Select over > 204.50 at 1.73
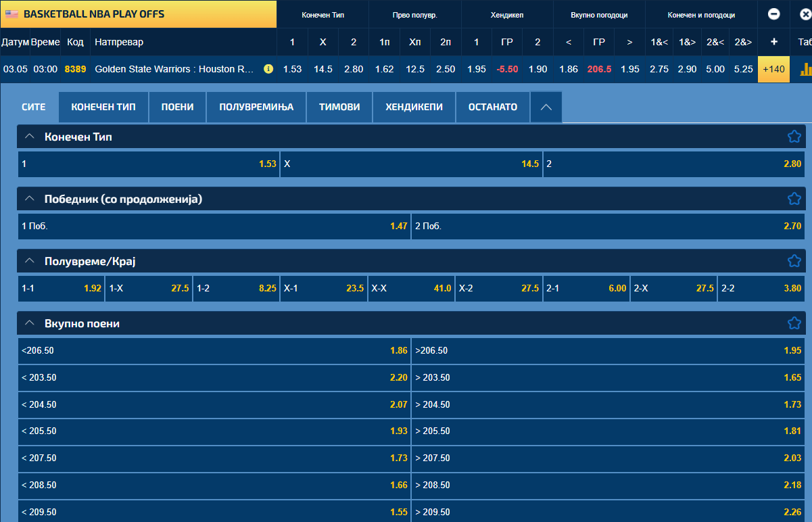 click(x=608, y=404)
